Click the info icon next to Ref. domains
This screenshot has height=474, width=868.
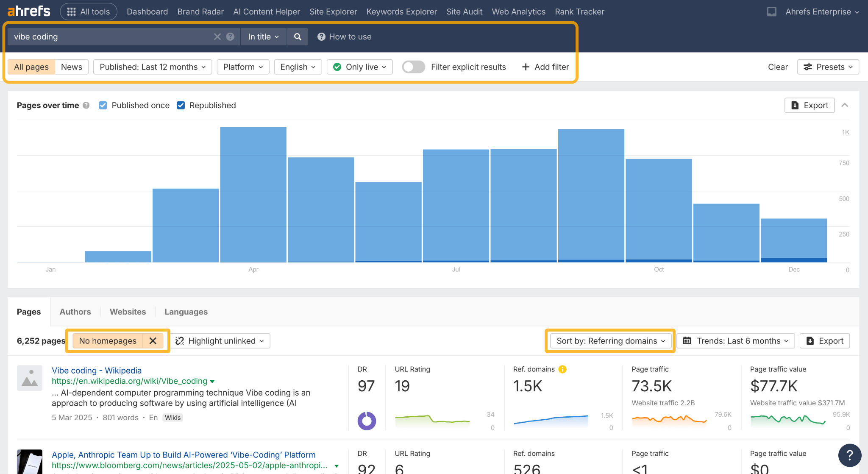pyautogui.click(x=562, y=369)
